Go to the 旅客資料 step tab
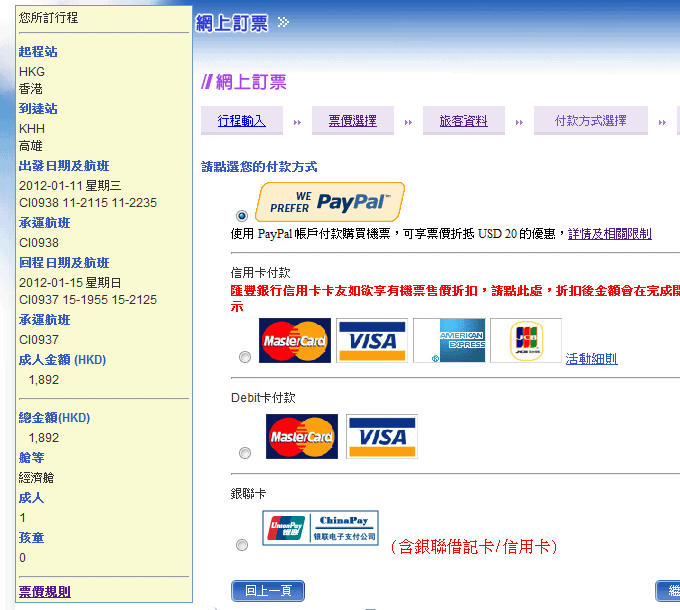The height and width of the screenshot is (610, 680). point(463,121)
